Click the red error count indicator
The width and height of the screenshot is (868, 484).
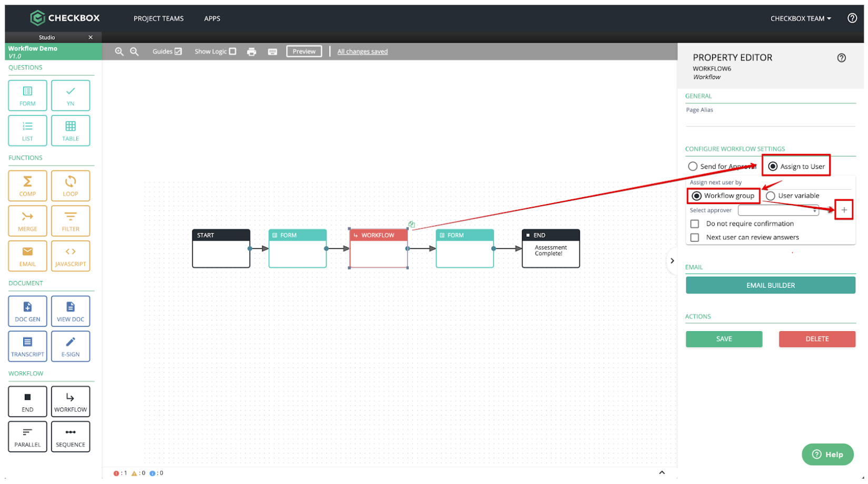[x=120, y=473]
